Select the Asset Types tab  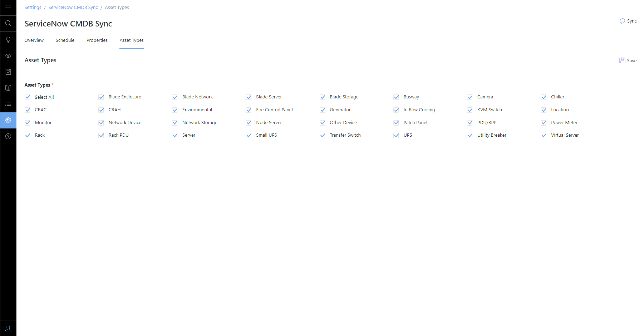point(132,40)
